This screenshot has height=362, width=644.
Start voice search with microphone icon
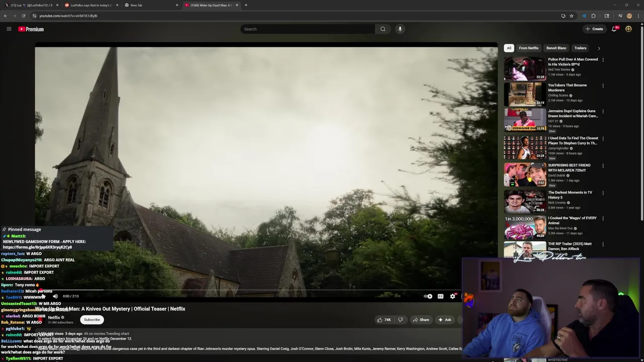[400, 29]
